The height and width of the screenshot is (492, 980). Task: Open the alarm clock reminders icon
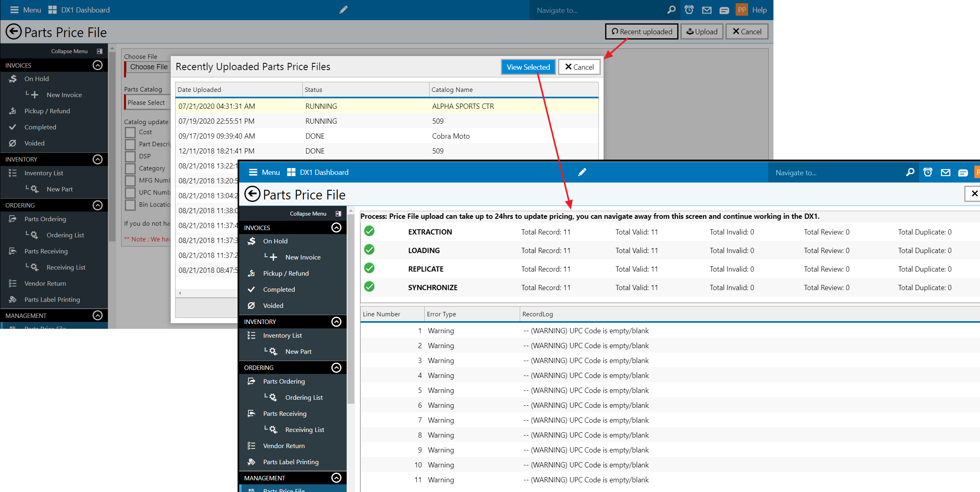[x=689, y=10]
